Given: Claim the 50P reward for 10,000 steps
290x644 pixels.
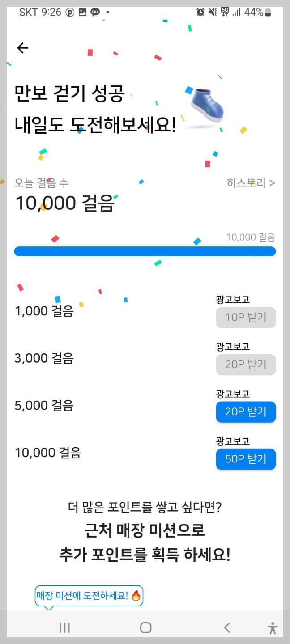Looking at the screenshot, I should click(x=246, y=459).
